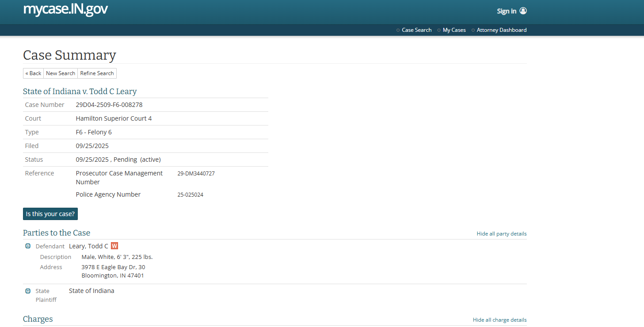Click the user profile icon beside Sign in
This screenshot has width=644, height=327.
523,11
